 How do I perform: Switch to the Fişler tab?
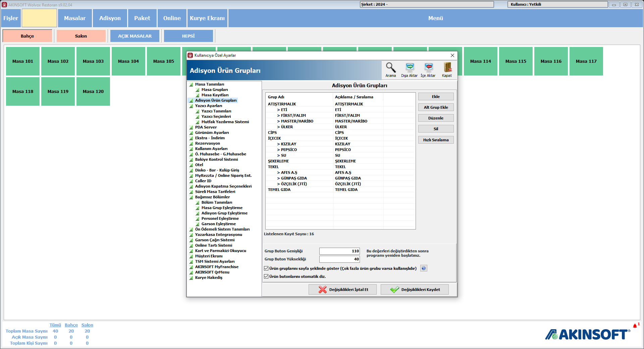(x=11, y=18)
